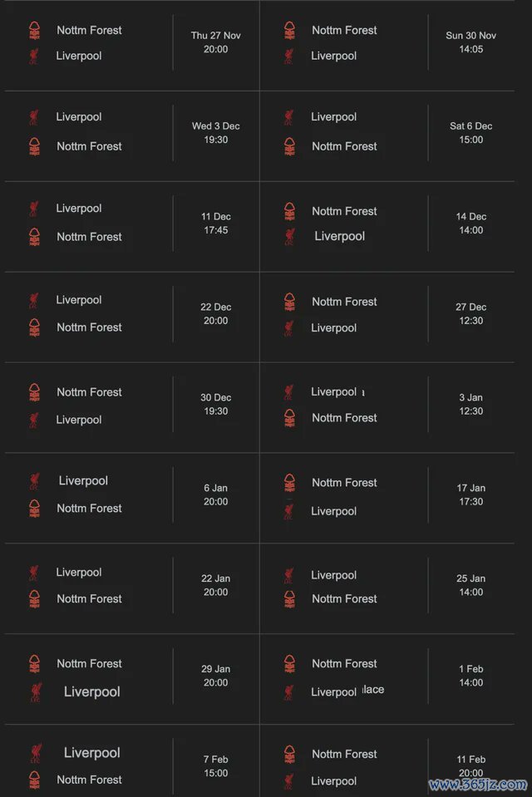The height and width of the screenshot is (797, 532).
Task: Click Liverpool team name in 29 Jan fixture
Action: 91,691
